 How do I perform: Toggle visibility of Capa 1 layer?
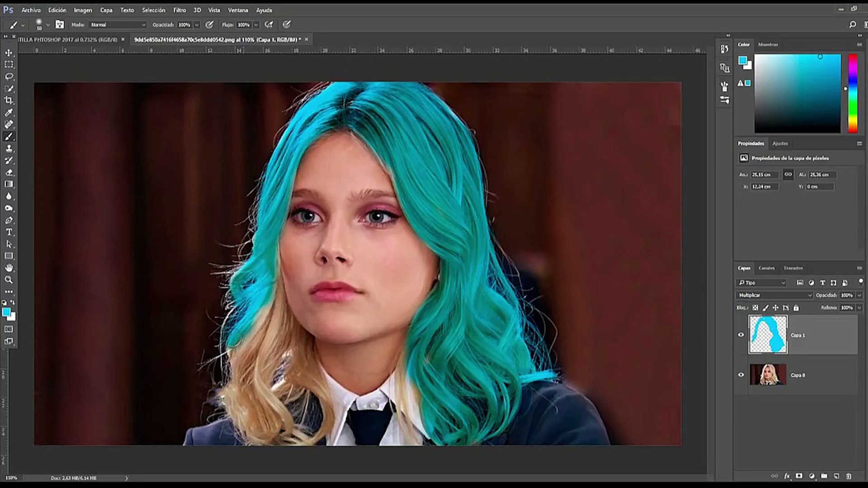click(741, 335)
